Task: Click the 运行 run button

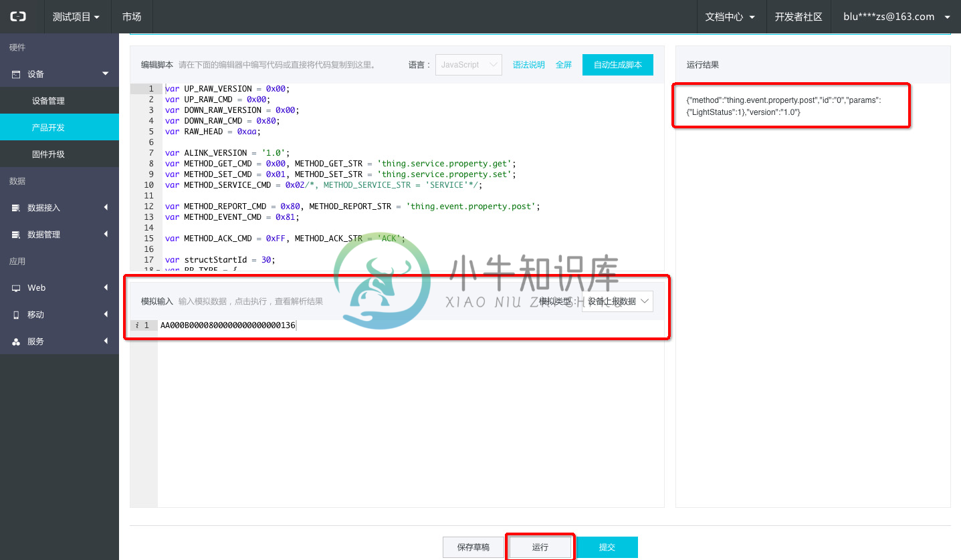Action: [x=540, y=547]
